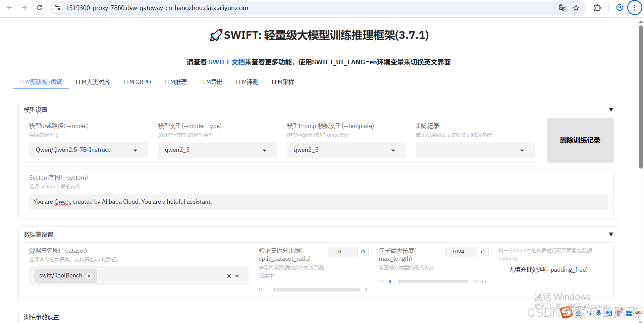Switch to LLM GRPO tab
The height and width of the screenshot is (323, 644).
tap(137, 82)
